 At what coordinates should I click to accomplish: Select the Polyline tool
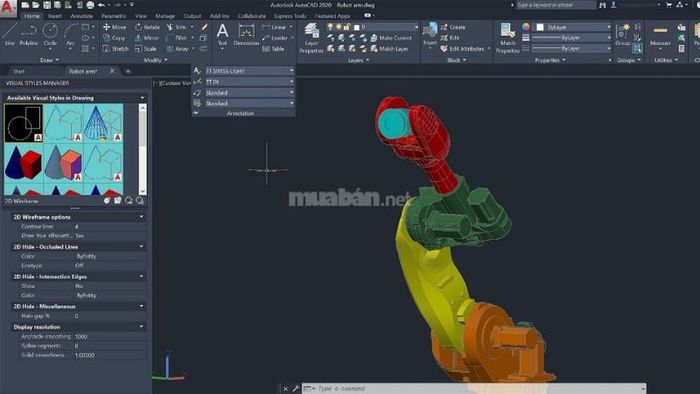tap(29, 35)
